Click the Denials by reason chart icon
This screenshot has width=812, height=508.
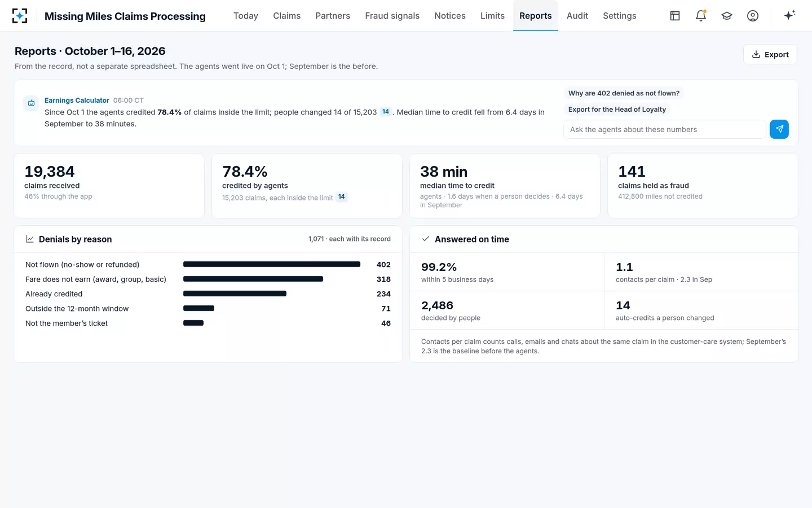coord(30,239)
